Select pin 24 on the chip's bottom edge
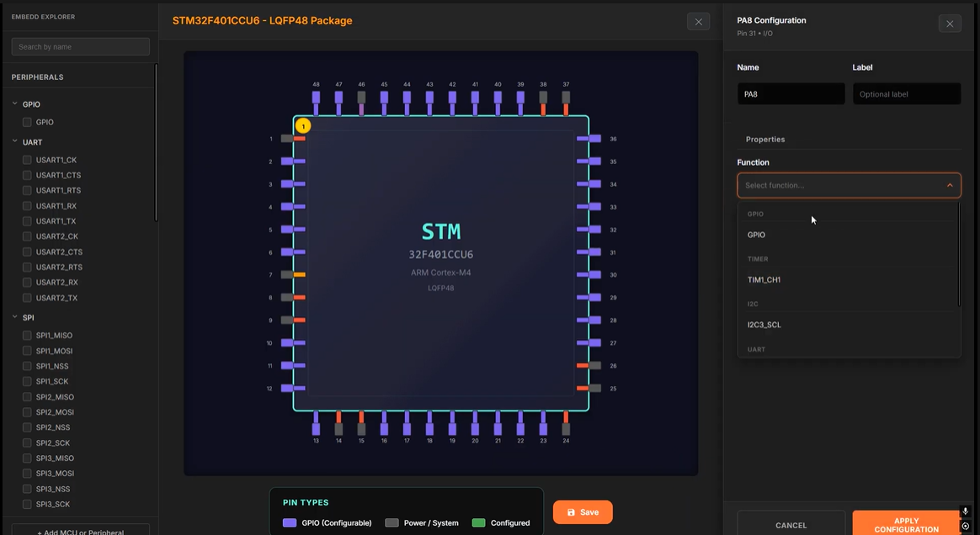Image resolution: width=980 pixels, height=535 pixels. [566, 423]
